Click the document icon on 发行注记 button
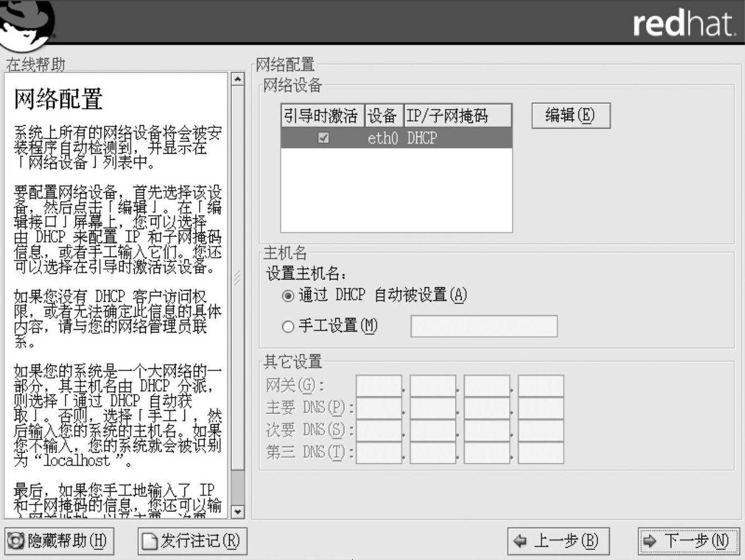Viewport: 745px width, 560px height. (150, 541)
